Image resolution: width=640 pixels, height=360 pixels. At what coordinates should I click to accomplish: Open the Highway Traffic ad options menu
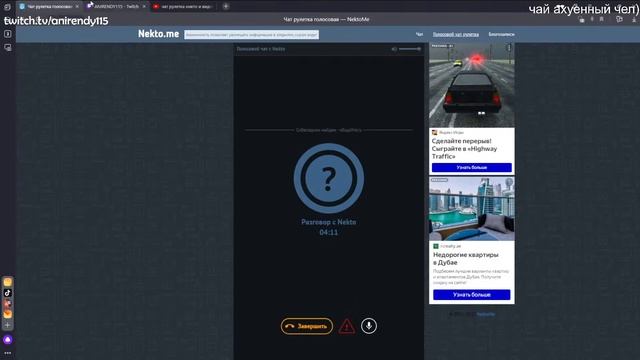[509, 48]
